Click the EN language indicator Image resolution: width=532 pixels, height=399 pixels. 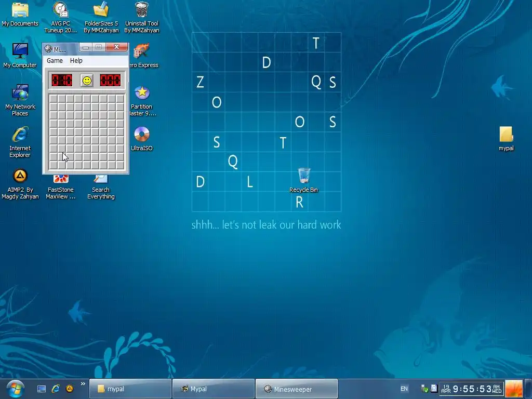pyautogui.click(x=404, y=389)
